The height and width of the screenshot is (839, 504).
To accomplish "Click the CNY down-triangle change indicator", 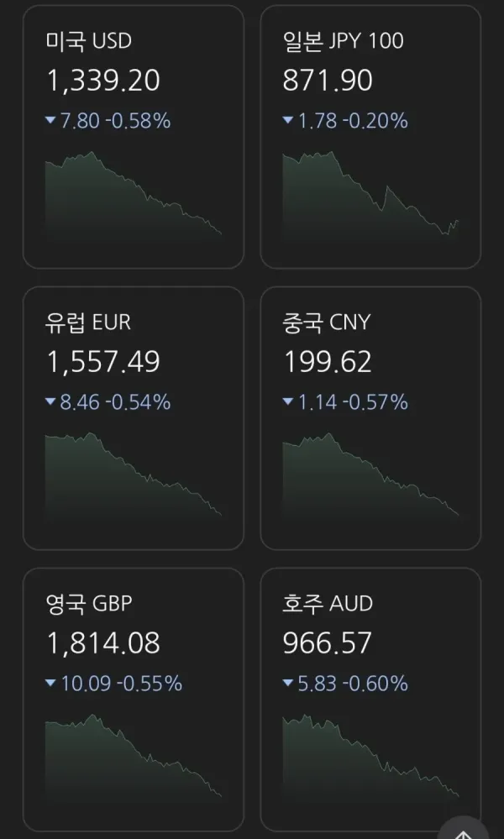I will click(288, 401).
